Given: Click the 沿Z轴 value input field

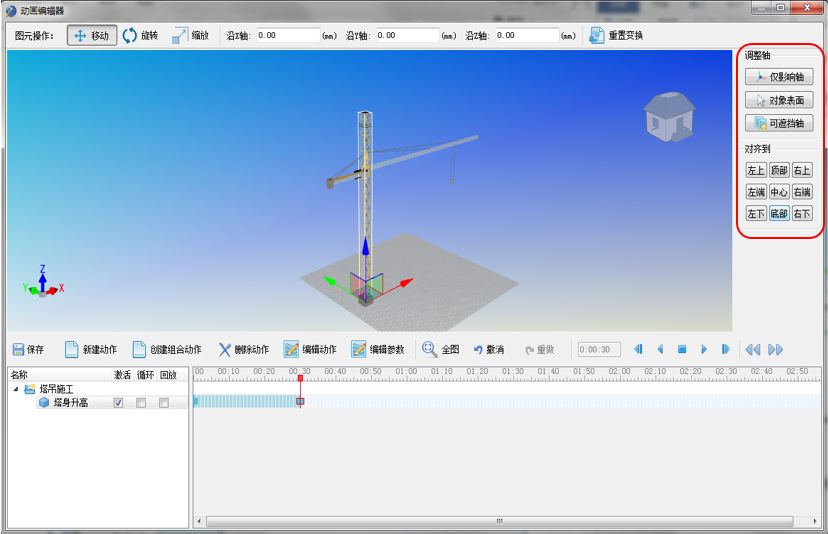Looking at the screenshot, I should pyautogui.click(x=527, y=35).
